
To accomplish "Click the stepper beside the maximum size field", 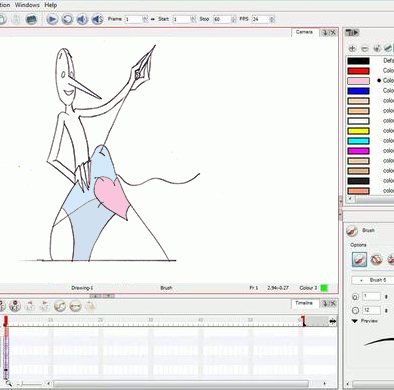I will click(x=386, y=310).
